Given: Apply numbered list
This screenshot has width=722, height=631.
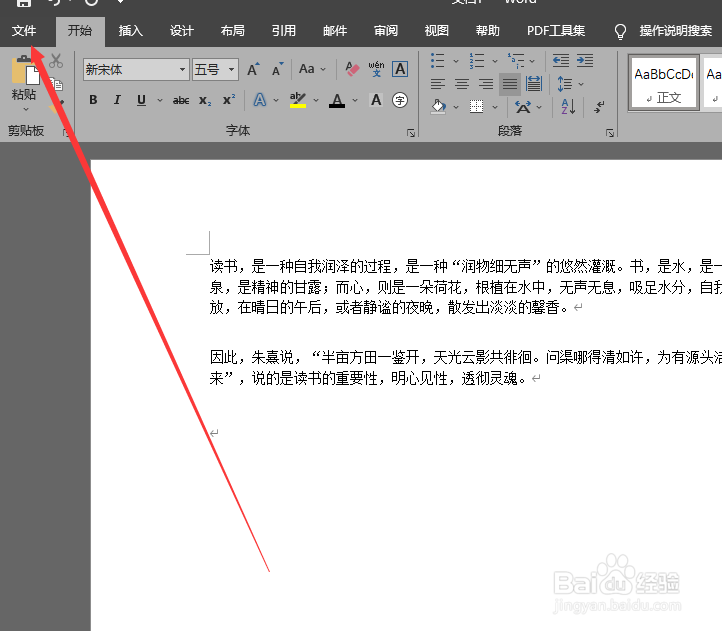Looking at the screenshot, I should 477,60.
